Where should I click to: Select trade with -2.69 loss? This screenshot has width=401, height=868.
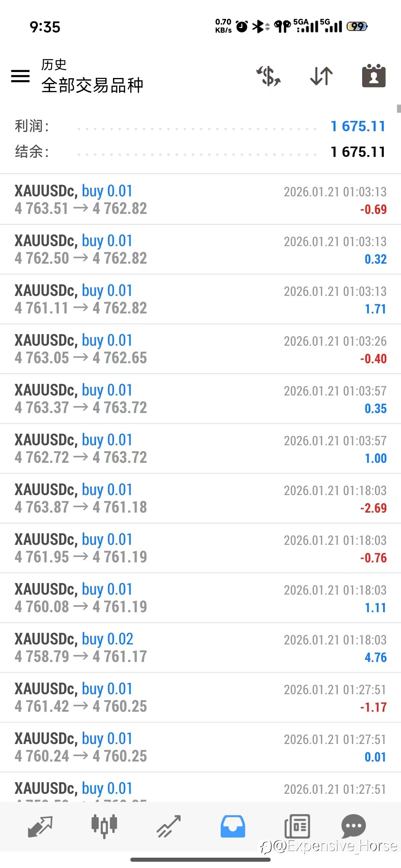(200, 499)
